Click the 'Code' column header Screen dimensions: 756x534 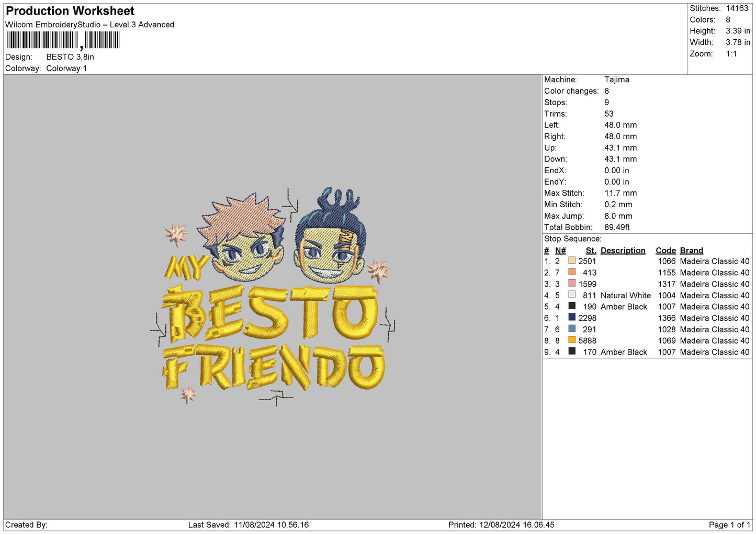click(665, 251)
